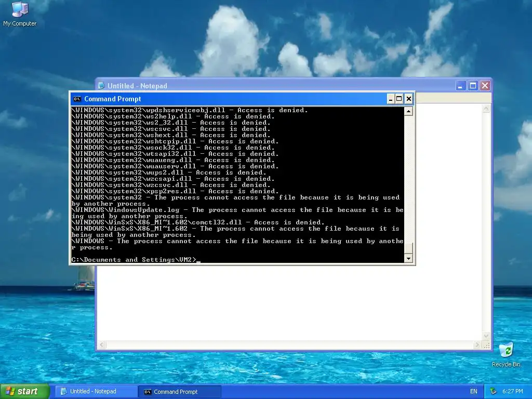Image resolution: width=532 pixels, height=399 pixels.
Task: Maximize the Notepad window
Action: tap(473, 86)
